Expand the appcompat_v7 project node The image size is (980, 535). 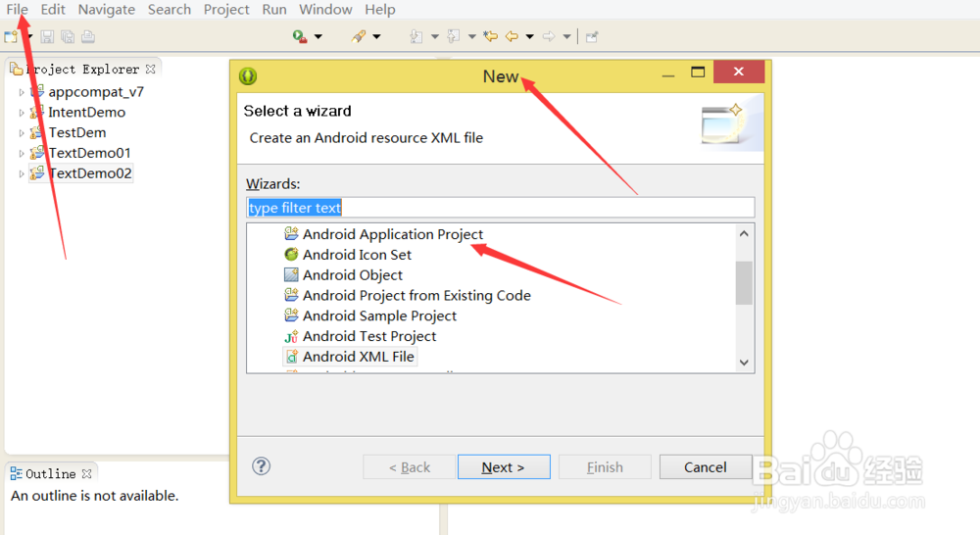[x=22, y=92]
